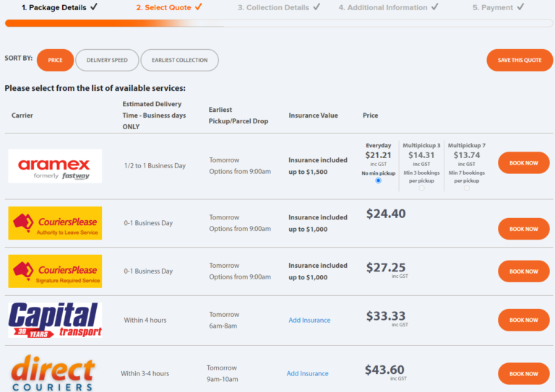Go to the Package Details step
The height and width of the screenshot is (392, 555).
[59, 7]
